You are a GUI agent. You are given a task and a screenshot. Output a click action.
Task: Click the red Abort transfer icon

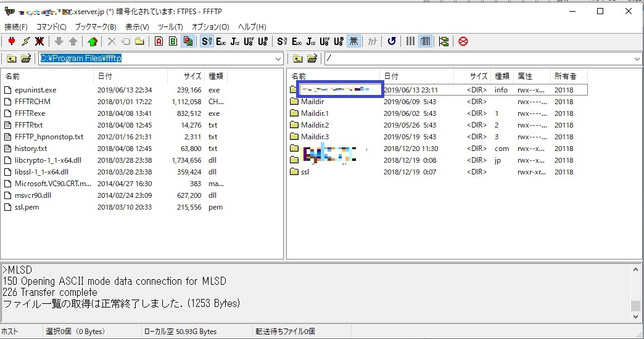pos(463,41)
